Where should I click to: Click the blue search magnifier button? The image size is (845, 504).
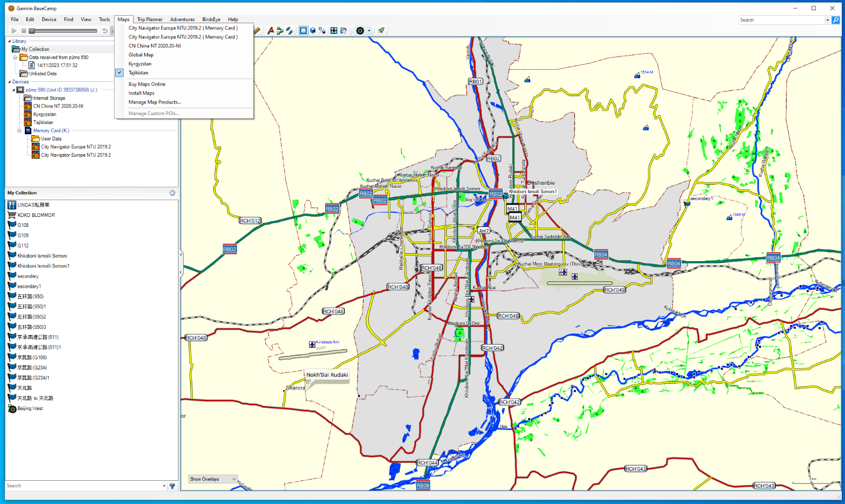835,20
